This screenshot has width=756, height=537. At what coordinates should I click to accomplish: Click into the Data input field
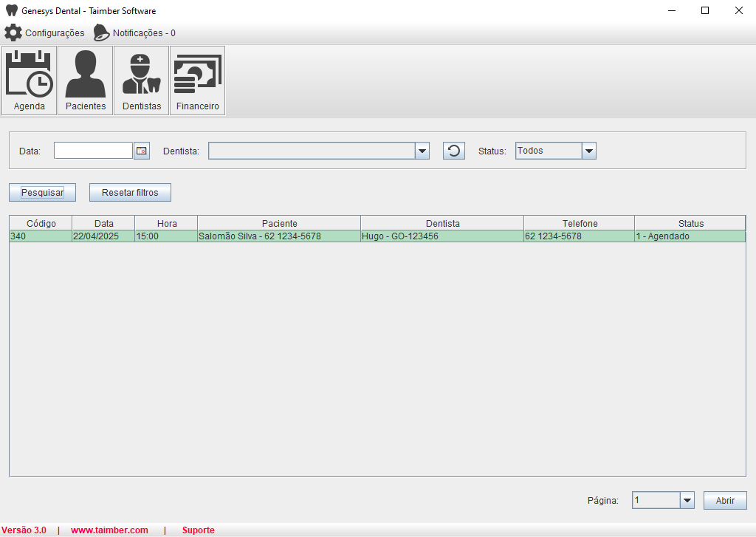click(93, 151)
